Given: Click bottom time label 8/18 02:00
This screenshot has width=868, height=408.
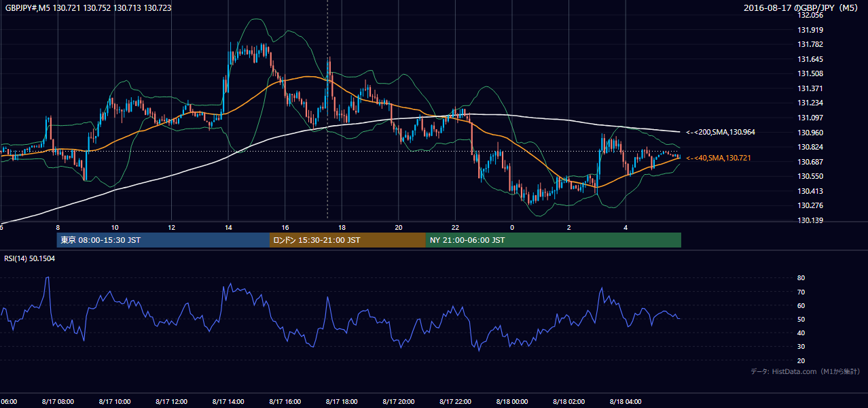Looking at the screenshot, I should [x=568, y=401].
